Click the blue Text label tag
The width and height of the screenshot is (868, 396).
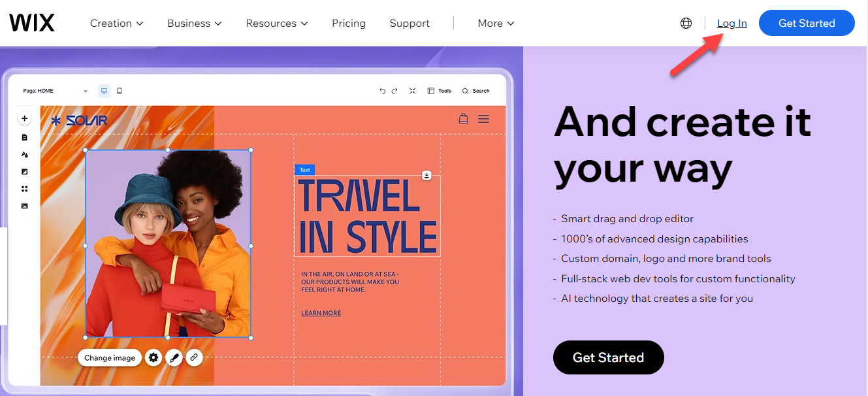pos(304,170)
